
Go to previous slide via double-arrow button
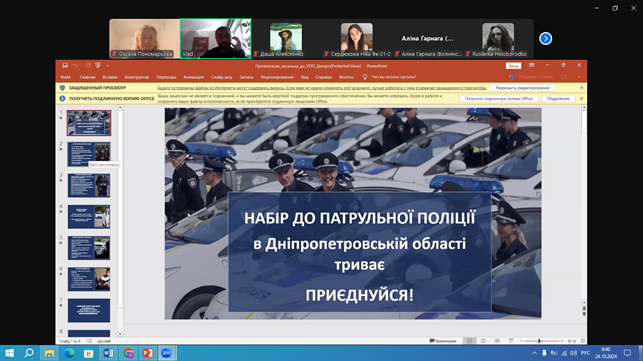584,308
